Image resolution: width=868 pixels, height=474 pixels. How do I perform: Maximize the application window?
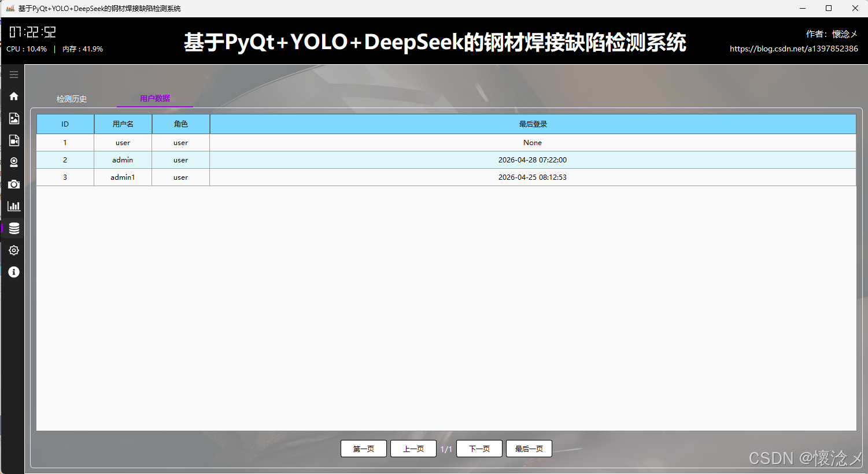829,8
